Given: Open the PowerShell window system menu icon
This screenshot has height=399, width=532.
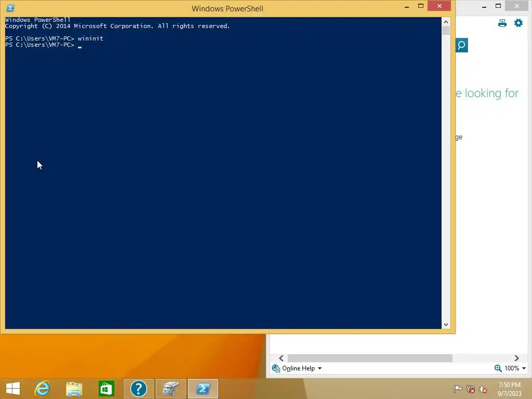Looking at the screenshot, I should 10,8.
